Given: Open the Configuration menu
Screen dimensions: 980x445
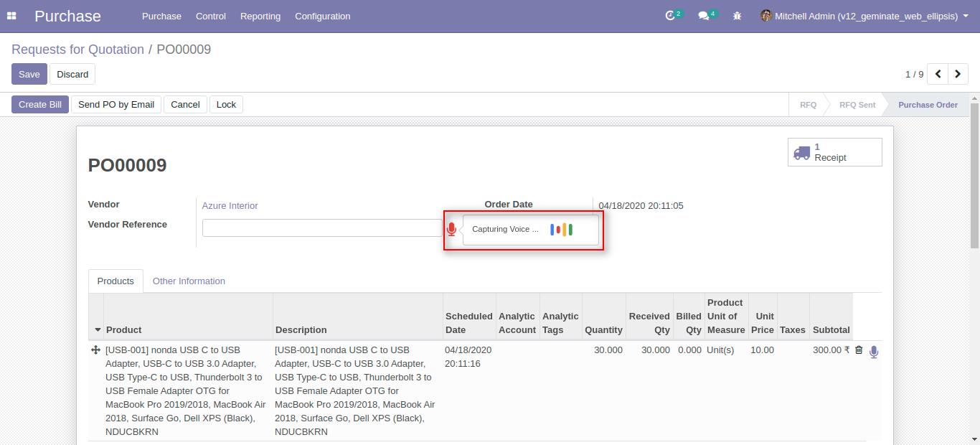Looking at the screenshot, I should point(322,16).
